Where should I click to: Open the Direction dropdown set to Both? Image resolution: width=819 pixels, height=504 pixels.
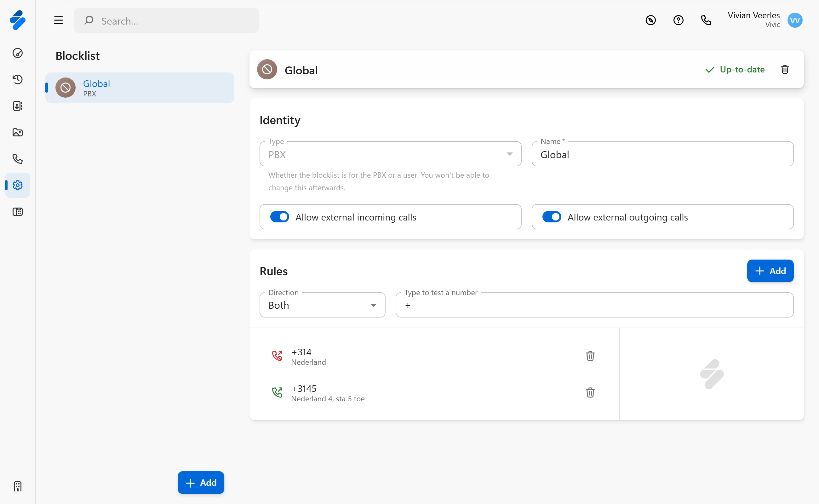pos(322,305)
